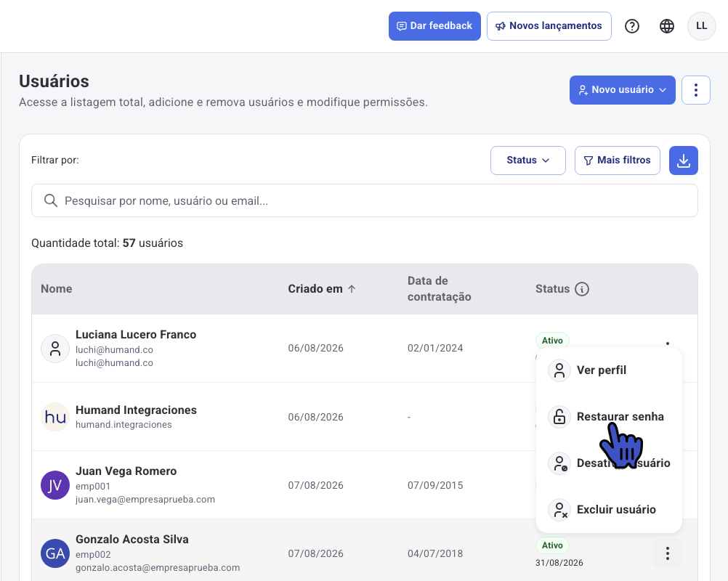Click the magnifier search icon
This screenshot has height=581, width=728.
(x=51, y=200)
